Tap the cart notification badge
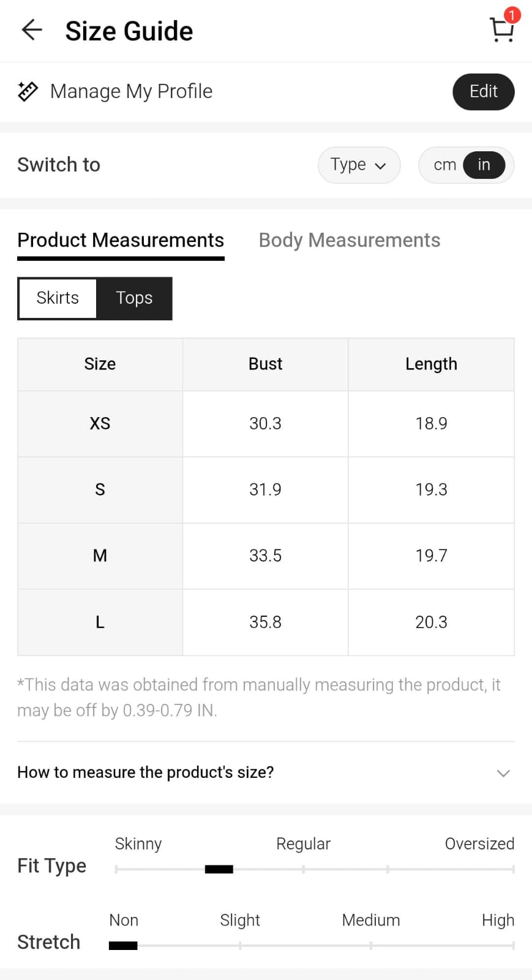The image size is (532, 980). coord(512,15)
